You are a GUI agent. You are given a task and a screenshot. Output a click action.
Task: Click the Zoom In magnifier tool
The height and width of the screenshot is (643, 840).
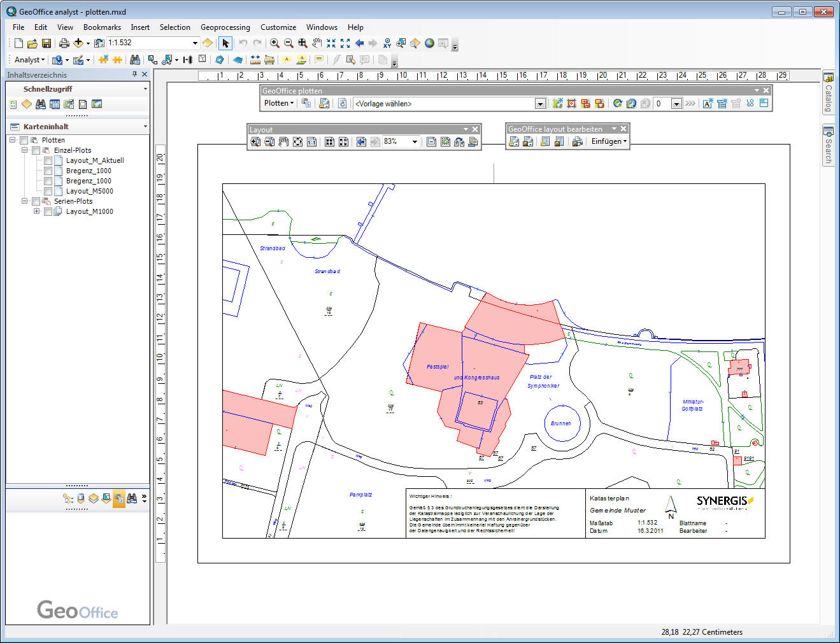click(274, 43)
